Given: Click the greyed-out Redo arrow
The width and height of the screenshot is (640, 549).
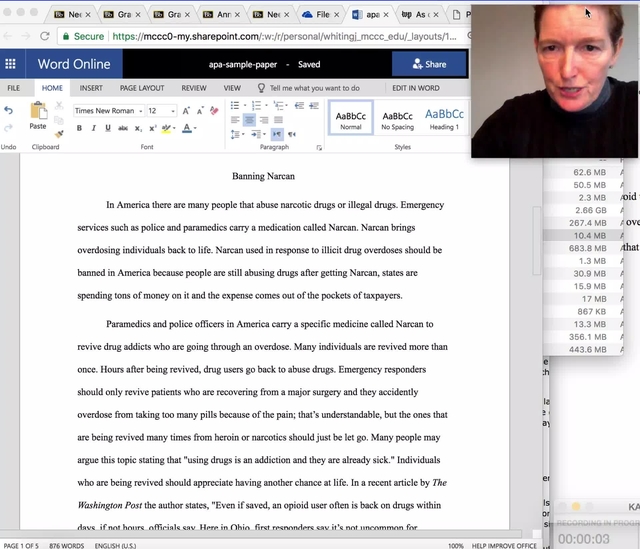Looking at the screenshot, I should tap(8, 128).
